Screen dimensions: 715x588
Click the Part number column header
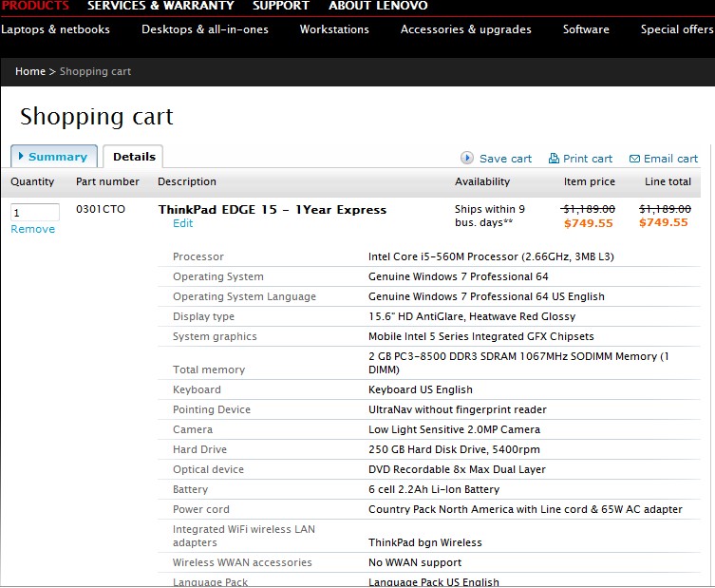pos(107,181)
